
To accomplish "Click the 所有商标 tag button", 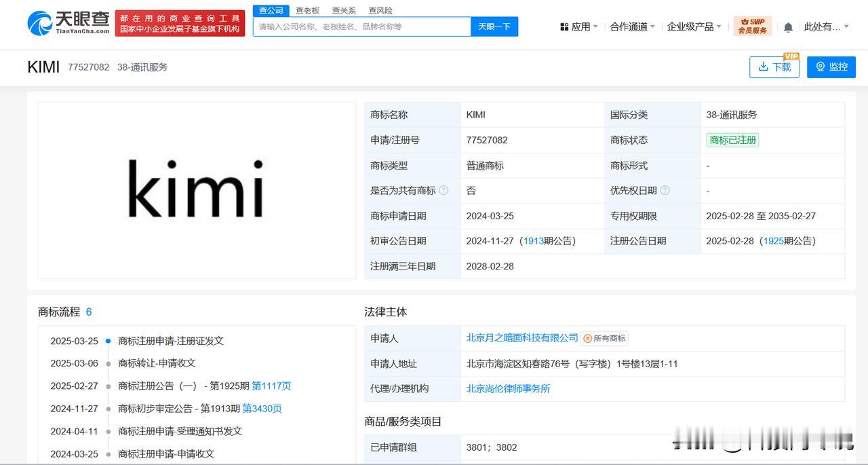I will 605,338.
